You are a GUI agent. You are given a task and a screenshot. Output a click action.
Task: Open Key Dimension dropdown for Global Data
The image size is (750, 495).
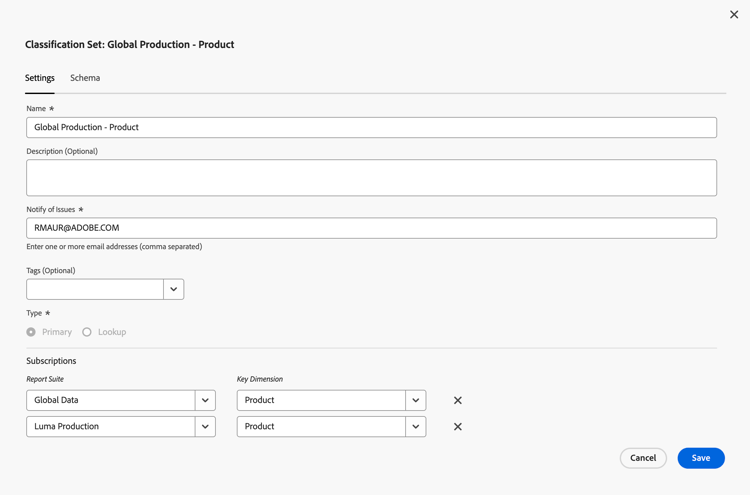pos(416,400)
